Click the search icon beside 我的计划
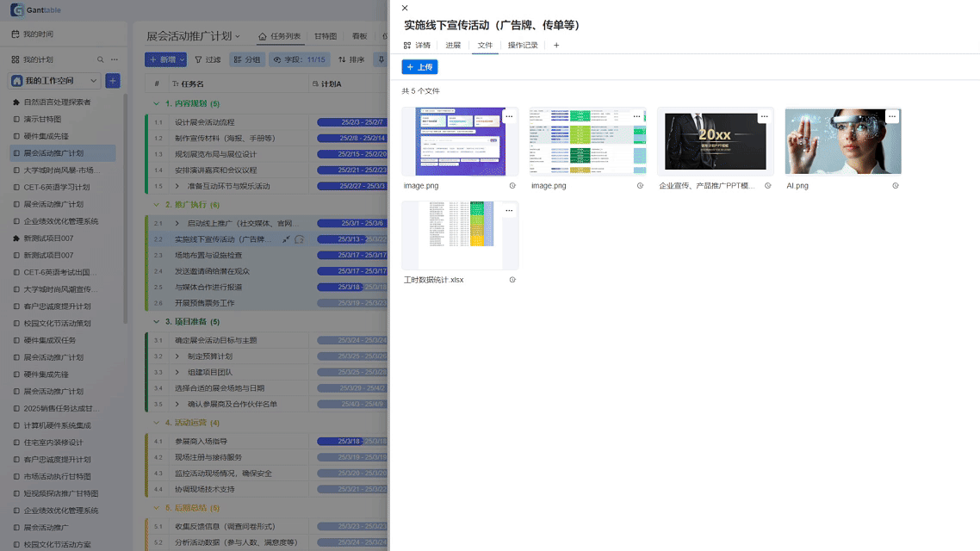980x551 pixels. point(100,59)
